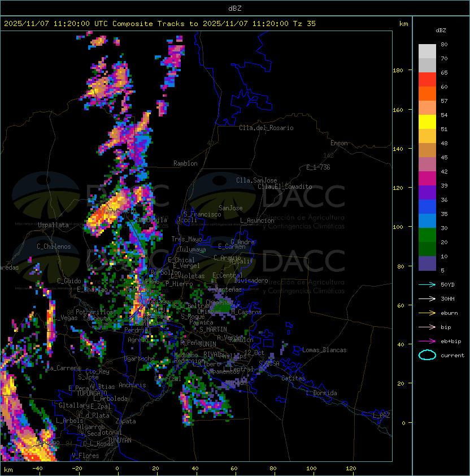This screenshot has height=476, width=470.
Task: Click the cyan 'current' ellipse symbol
Action: point(427,355)
